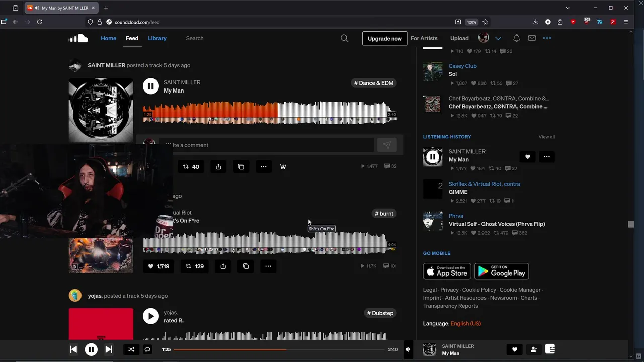Skip to previous track in player bar
644x362 pixels.
pyautogui.click(x=73, y=349)
